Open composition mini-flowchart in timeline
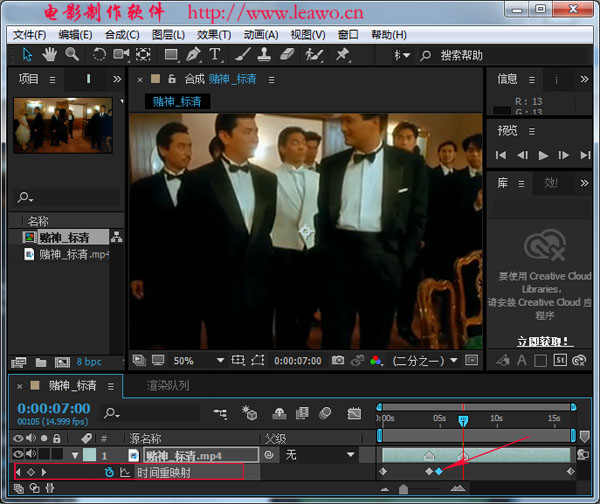Image resolution: width=600 pixels, height=504 pixels. tap(220, 414)
